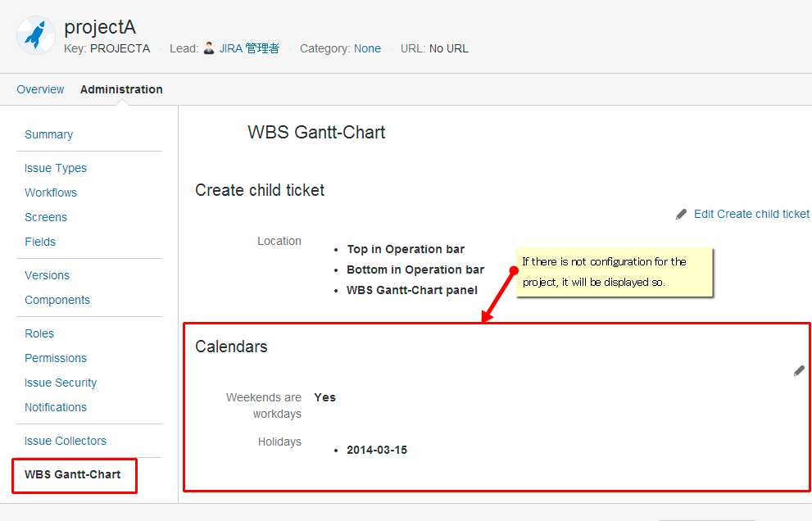812x521 pixels.
Task: Click the JIRA lead user avatar icon
Action: pyautogui.click(x=209, y=48)
